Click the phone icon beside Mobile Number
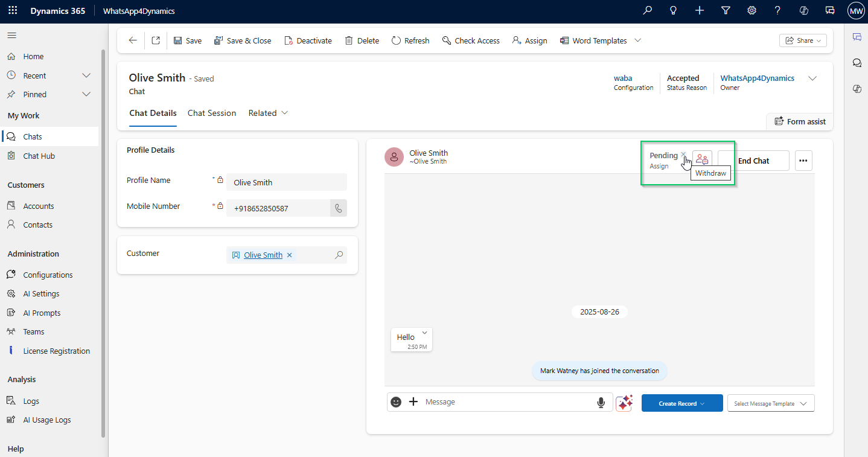Image resolution: width=868 pixels, height=457 pixels. click(x=338, y=208)
